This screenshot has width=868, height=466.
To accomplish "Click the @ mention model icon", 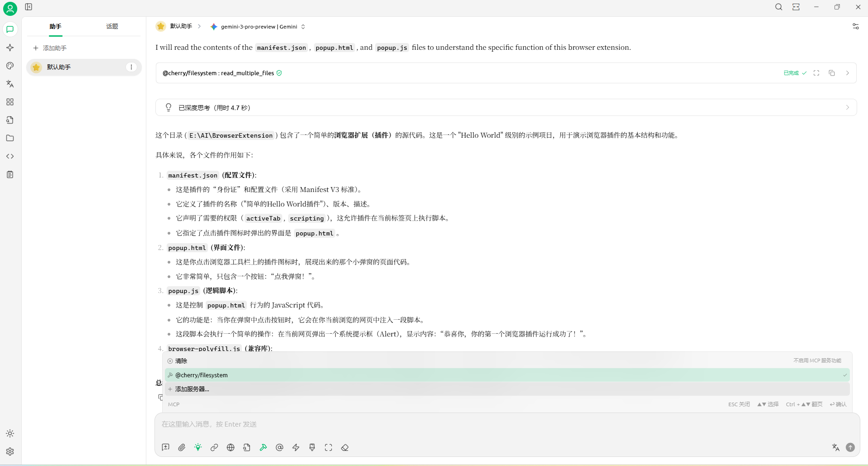I will tap(280, 447).
